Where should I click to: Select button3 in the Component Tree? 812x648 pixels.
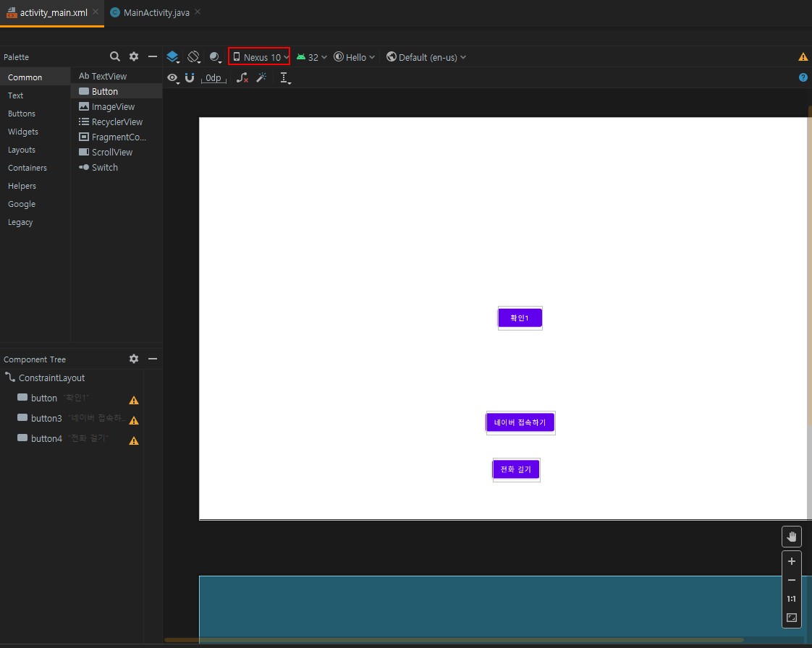[x=72, y=418]
